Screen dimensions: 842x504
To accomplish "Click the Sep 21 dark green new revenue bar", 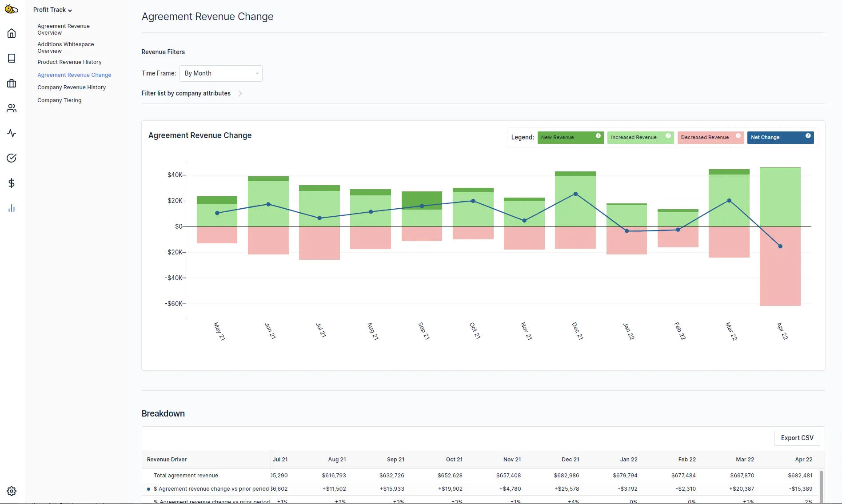I will pos(422,200).
